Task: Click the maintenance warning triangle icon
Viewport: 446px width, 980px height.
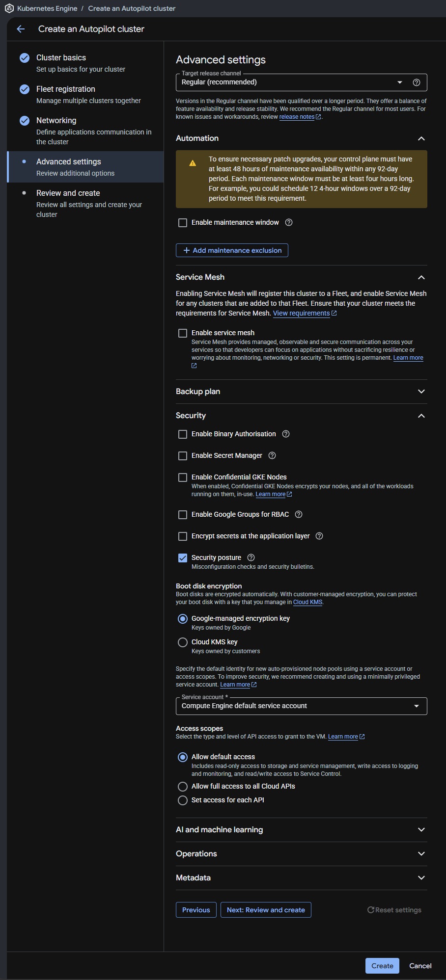Action: [193, 163]
